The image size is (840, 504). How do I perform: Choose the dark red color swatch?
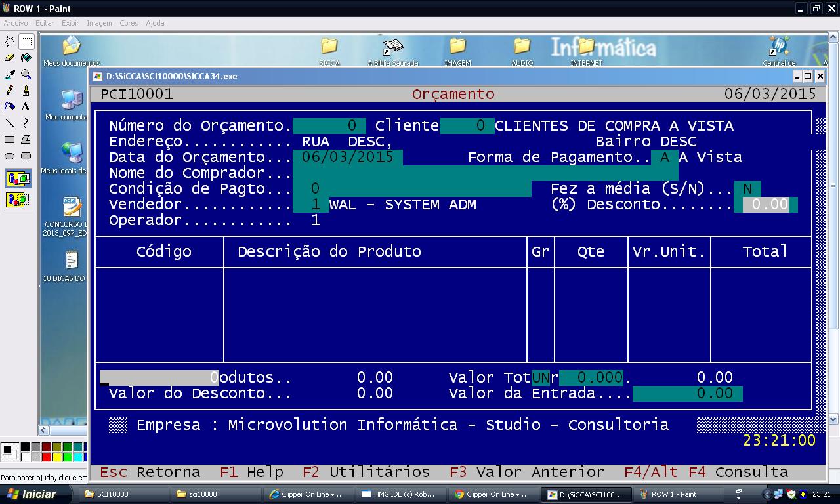click(46, 447)
